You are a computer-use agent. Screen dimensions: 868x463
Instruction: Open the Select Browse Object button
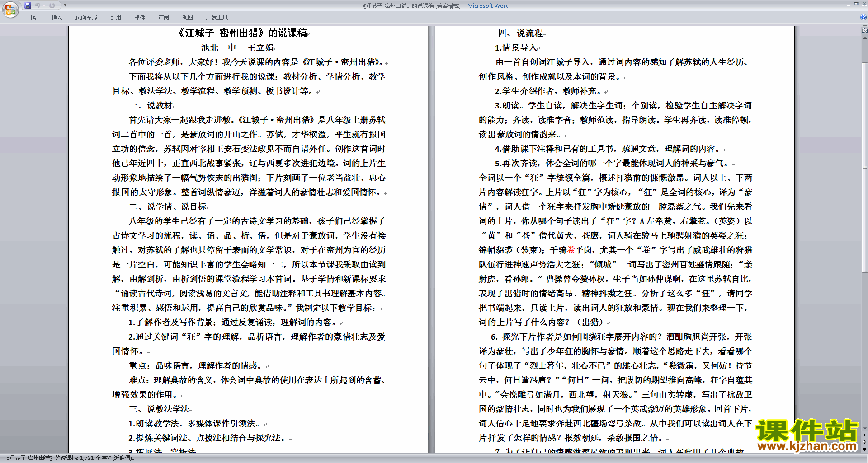(x=865, y=442)
